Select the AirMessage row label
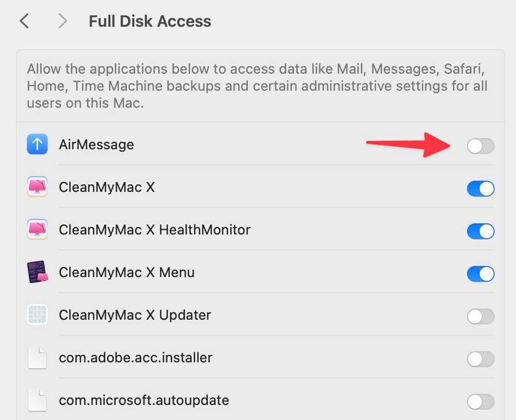Screen dimensions: 516x420 click(x=96, y=144)
